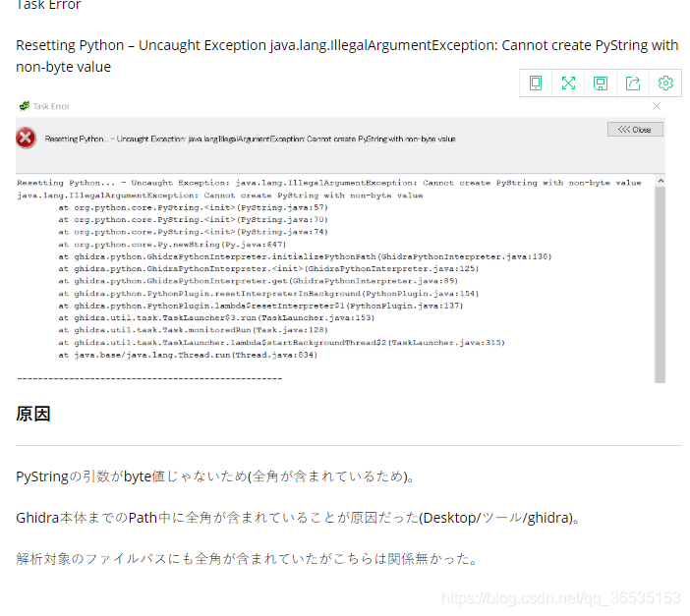Click the share export icon
Image resolution: width=690 pixels, height=616 pixels.
(x=633, y=84)
